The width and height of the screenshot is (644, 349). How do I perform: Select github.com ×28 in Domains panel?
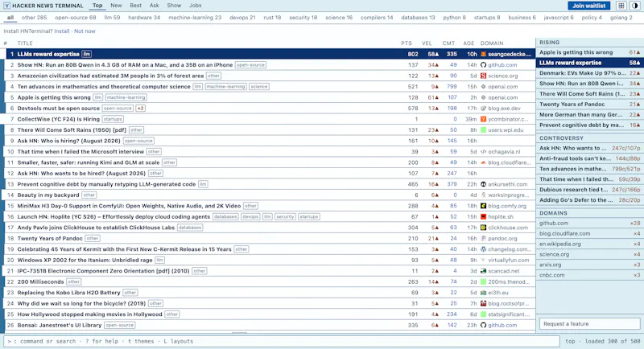pyautogui.click(x=589, y=223)
